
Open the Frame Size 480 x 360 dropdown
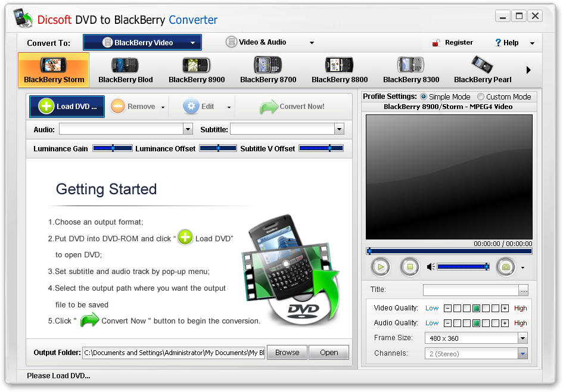coord(476,338)
